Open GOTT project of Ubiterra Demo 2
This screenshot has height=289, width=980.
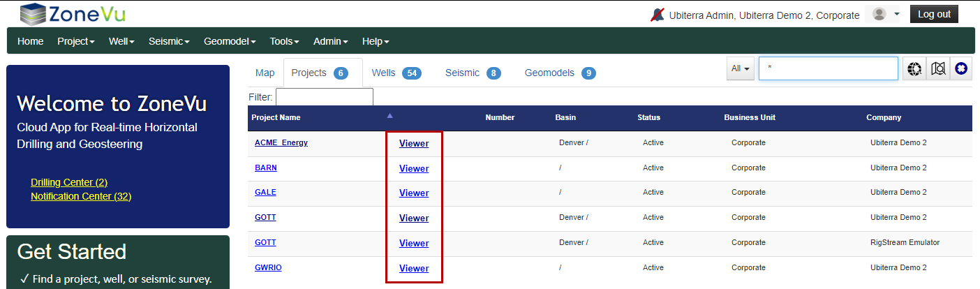(265, 217)
